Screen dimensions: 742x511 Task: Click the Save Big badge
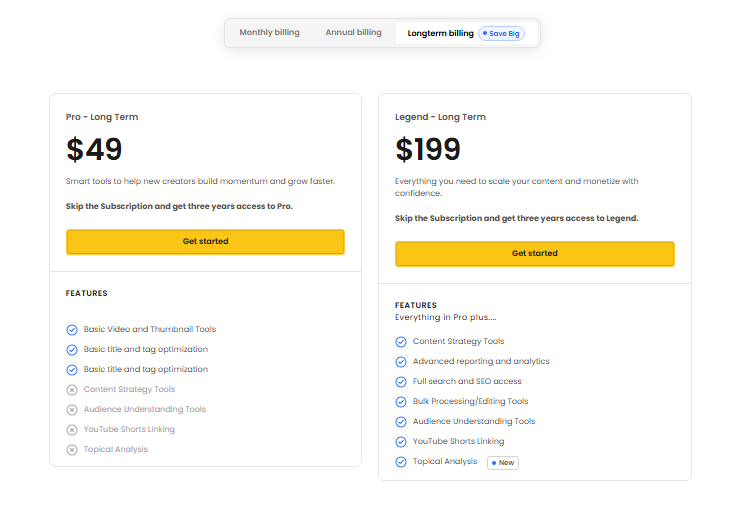[501, 34]
